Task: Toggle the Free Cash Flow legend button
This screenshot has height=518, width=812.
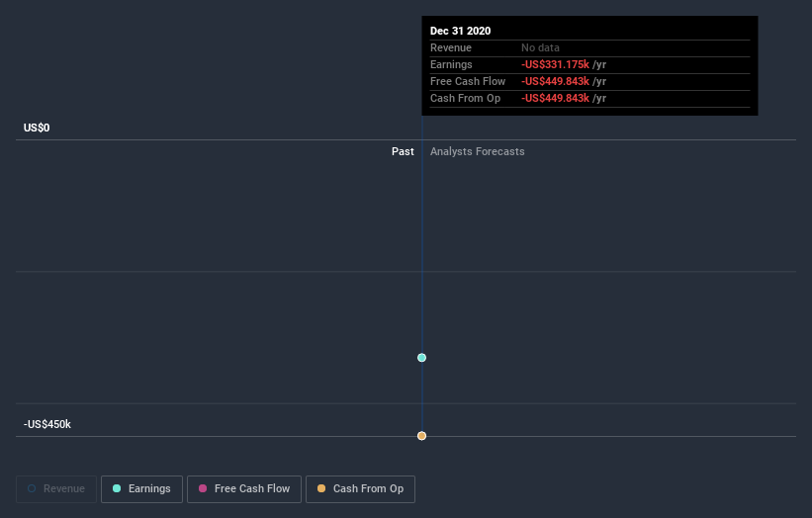Action: [x=244, y=489]
